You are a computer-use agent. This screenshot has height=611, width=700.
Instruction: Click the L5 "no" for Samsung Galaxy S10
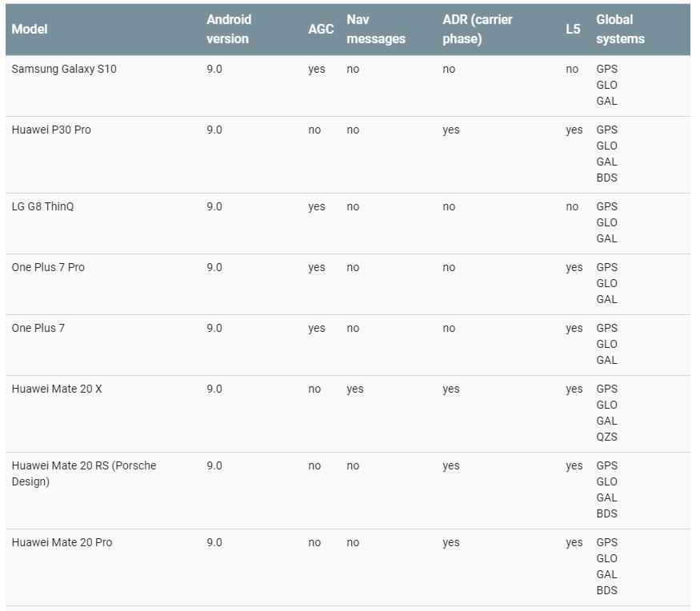(x=572, y=70)
